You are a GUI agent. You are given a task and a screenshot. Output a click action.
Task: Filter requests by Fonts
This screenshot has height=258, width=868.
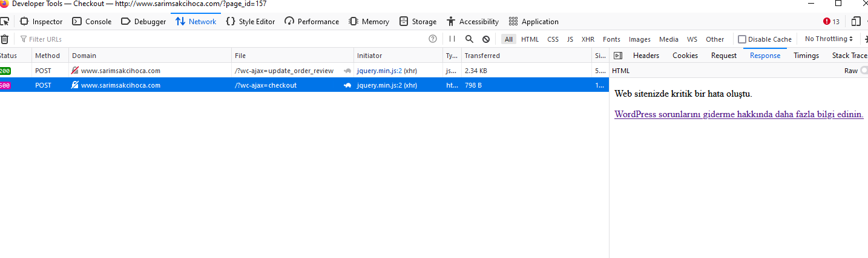(611, 39)
